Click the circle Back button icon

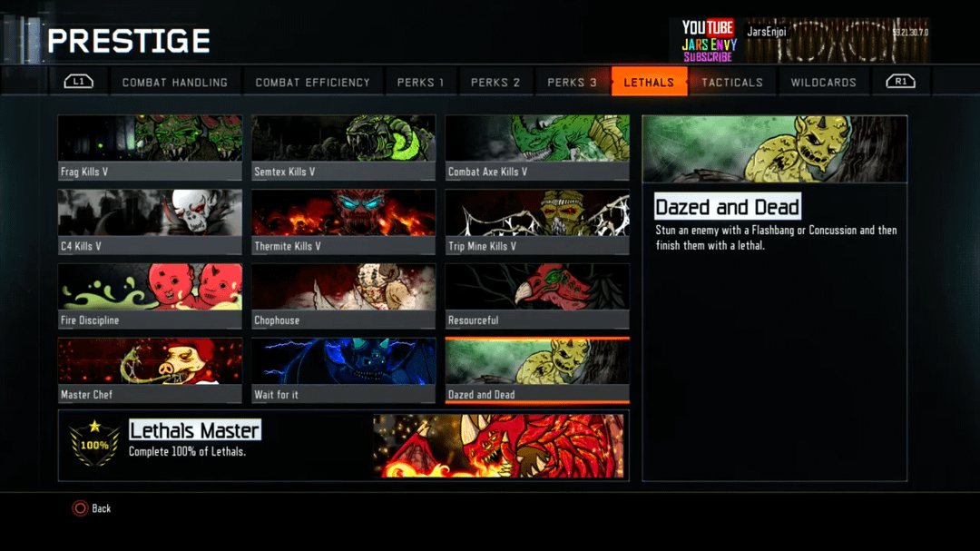point(80,508)
